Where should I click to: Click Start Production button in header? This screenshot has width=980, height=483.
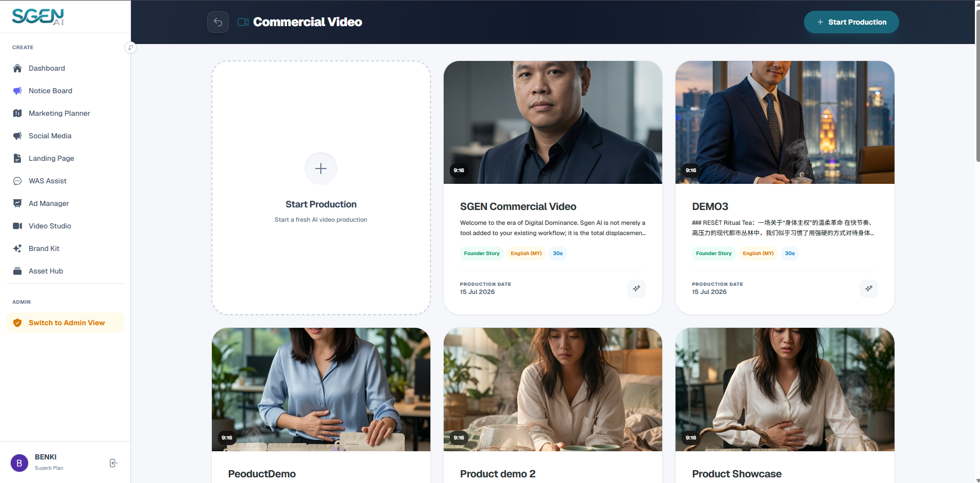click(x=851, y=22)
